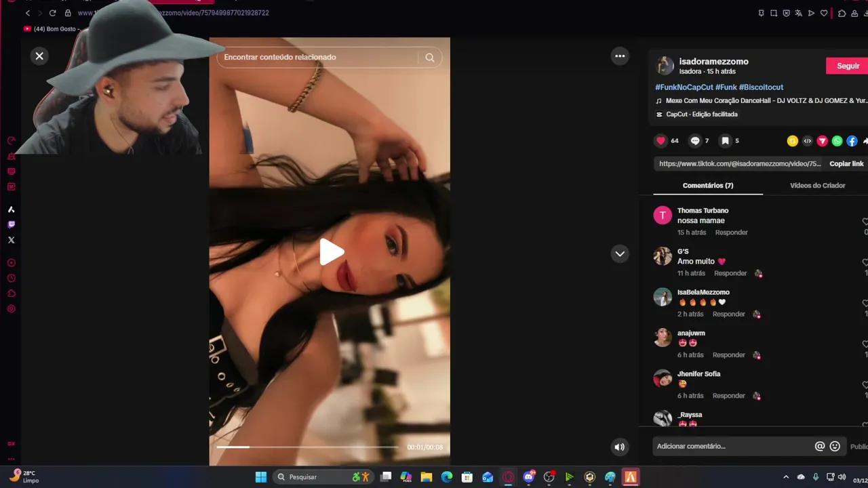Reply to IsaBelaMezzomo's comment
Image resolution: width=868 pixels, height=488 pixels.
coord(729,314)
